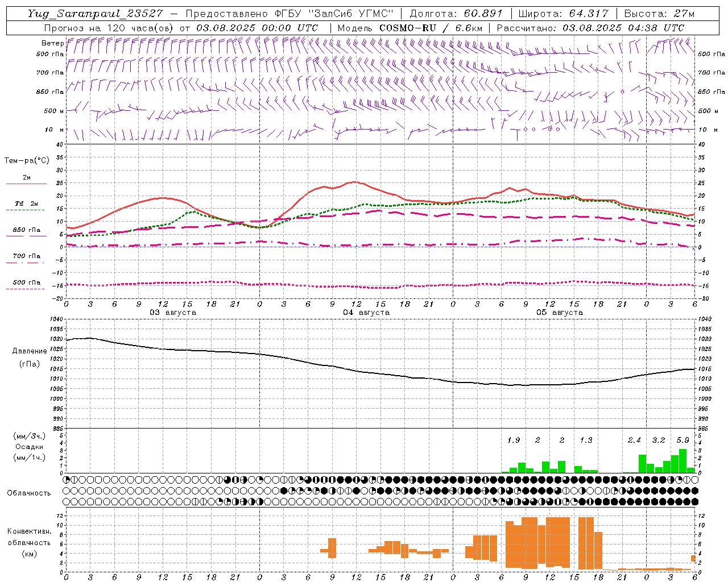Click the station title Yug_Saranpaul_23527
This screenshot has height=582, width=728.
tap(96, 14)
